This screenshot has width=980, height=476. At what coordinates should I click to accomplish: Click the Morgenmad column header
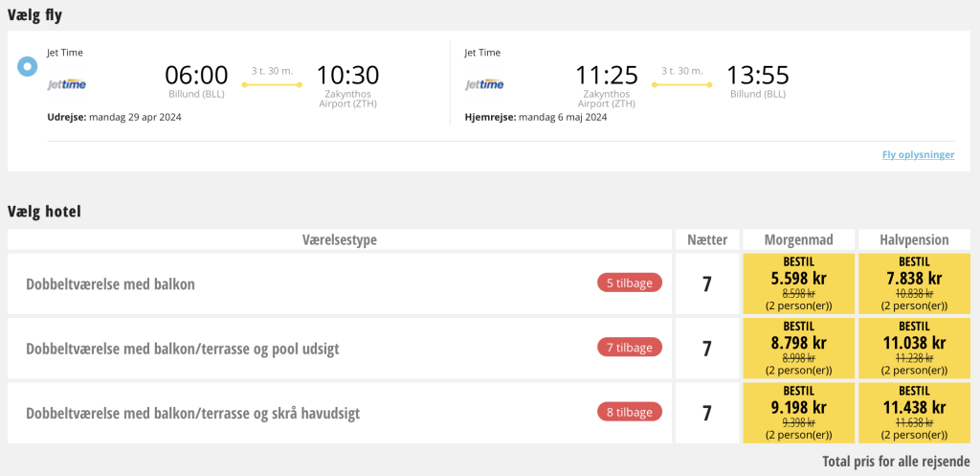[x=799, y=239]
